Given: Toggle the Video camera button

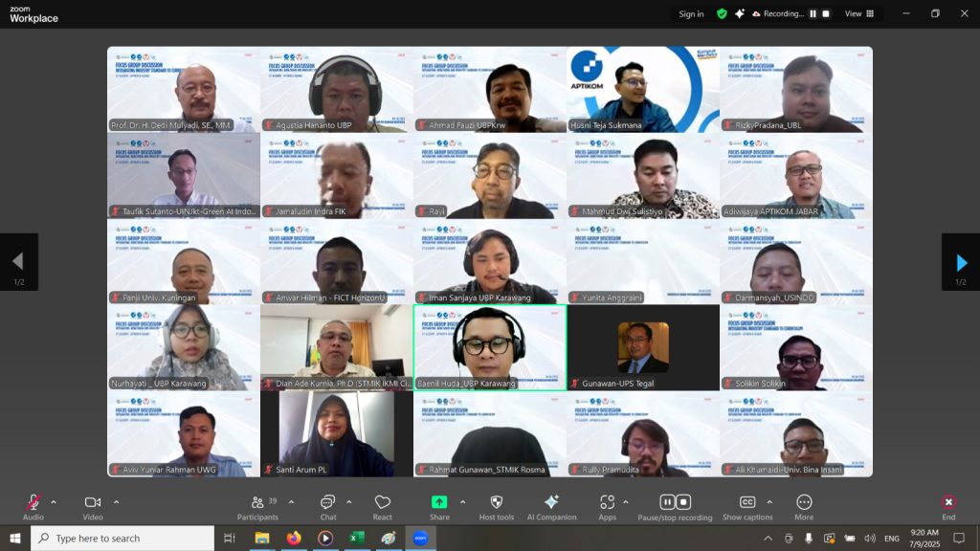Looking at the screenshot, I should click(x=93, y=503).
